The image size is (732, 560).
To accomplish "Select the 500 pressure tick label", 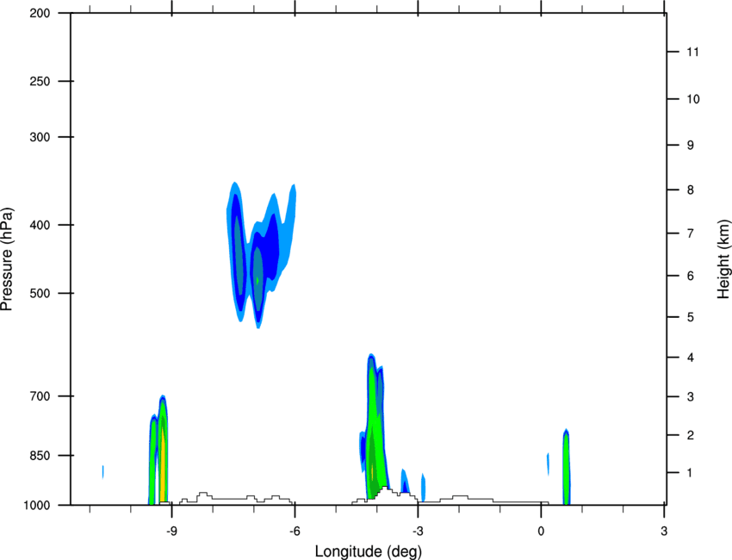I will coord(40,293).
